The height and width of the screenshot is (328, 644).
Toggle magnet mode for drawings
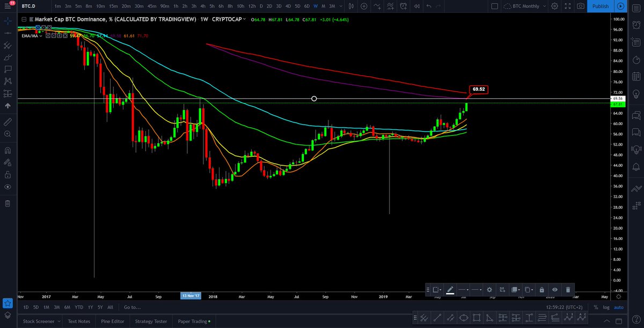tap(8, 150)
